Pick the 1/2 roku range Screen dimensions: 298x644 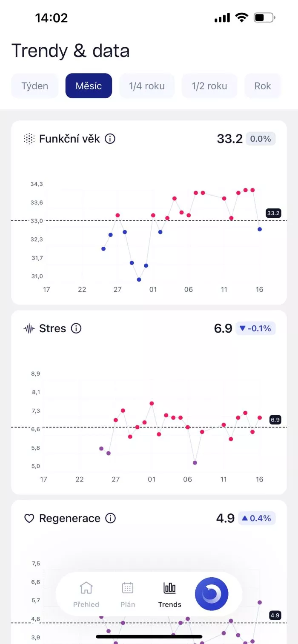pyautogui.click(x=209, y=85)
